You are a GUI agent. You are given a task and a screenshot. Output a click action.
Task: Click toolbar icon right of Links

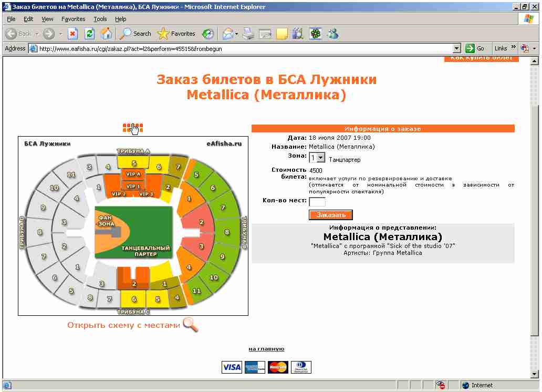point(525,48)
